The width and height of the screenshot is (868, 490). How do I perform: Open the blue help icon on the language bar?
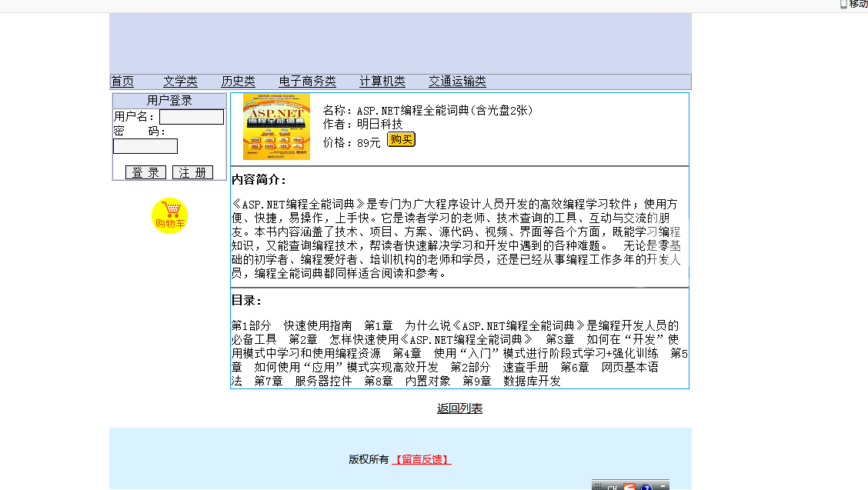pos(646,487)
